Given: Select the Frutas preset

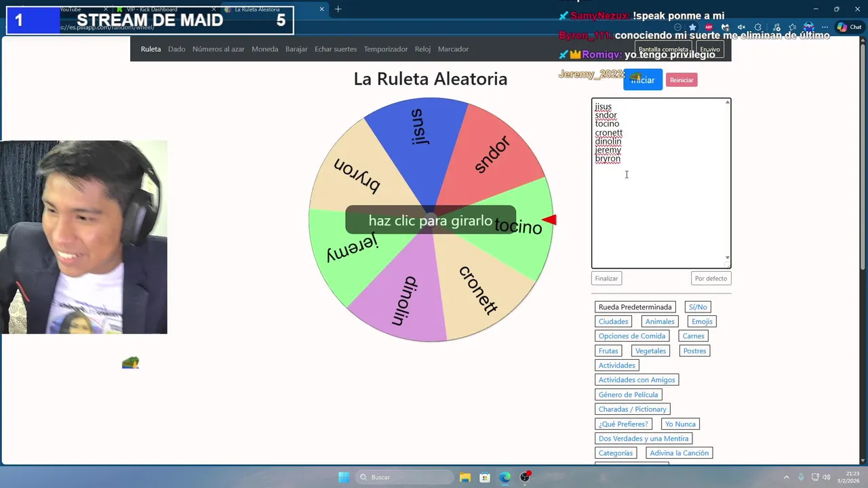Looking at the screenshot, I should (x=608, y=351).
